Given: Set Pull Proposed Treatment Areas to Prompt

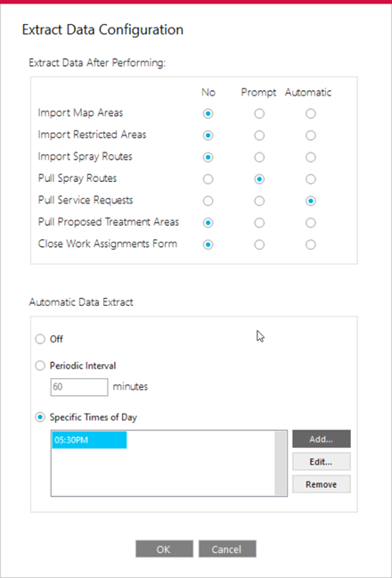Looking at the screenshot, I should 259,223.
